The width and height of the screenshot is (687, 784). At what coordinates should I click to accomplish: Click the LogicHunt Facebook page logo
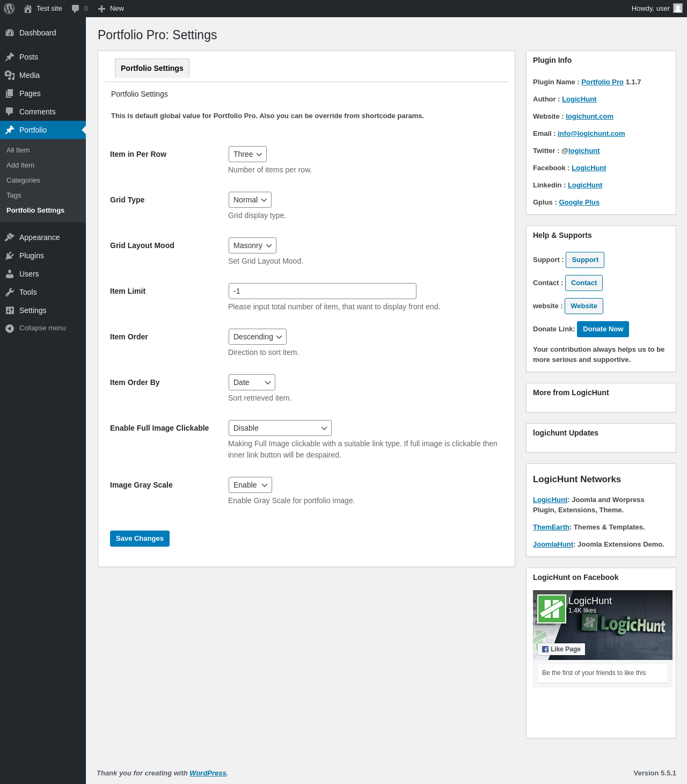[552, 609]
